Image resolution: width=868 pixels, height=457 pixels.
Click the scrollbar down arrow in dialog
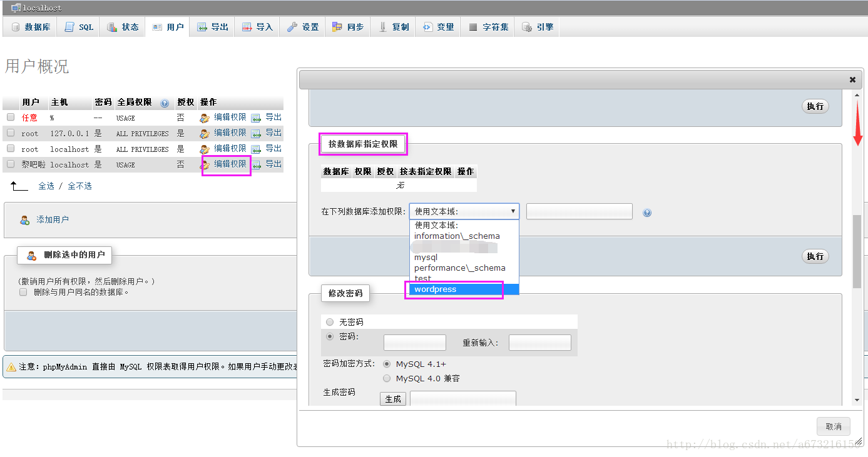pyautogui.click(x=857, y=400)
